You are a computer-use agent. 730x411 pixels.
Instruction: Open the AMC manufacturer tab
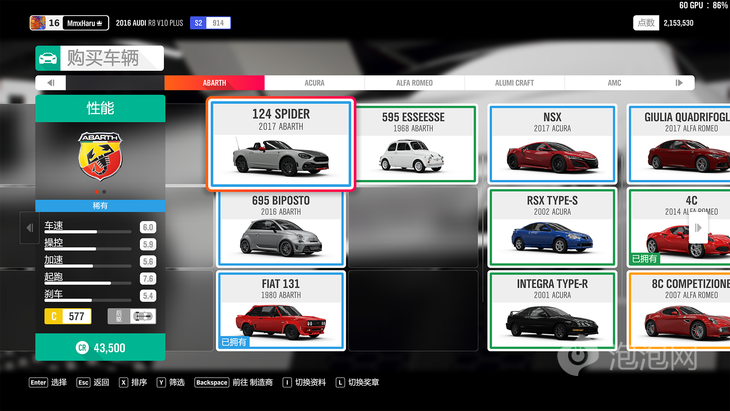[615, 83]
